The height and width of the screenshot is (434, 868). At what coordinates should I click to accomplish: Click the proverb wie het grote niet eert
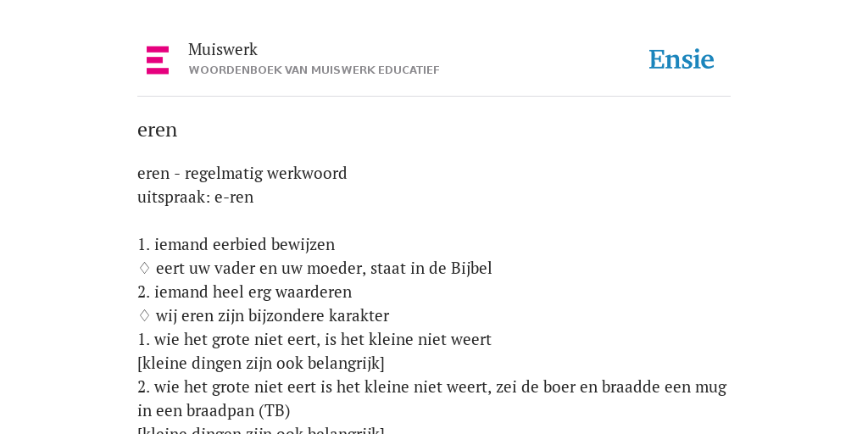314,339
